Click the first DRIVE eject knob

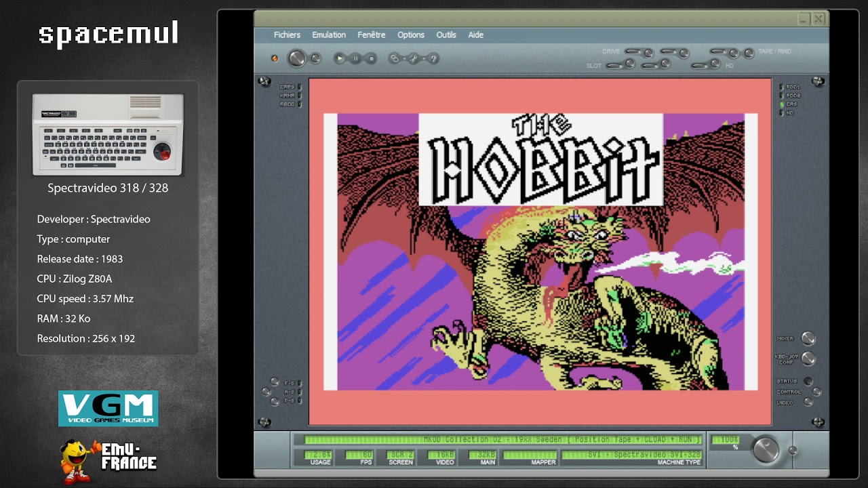click(x=648, y=53)
